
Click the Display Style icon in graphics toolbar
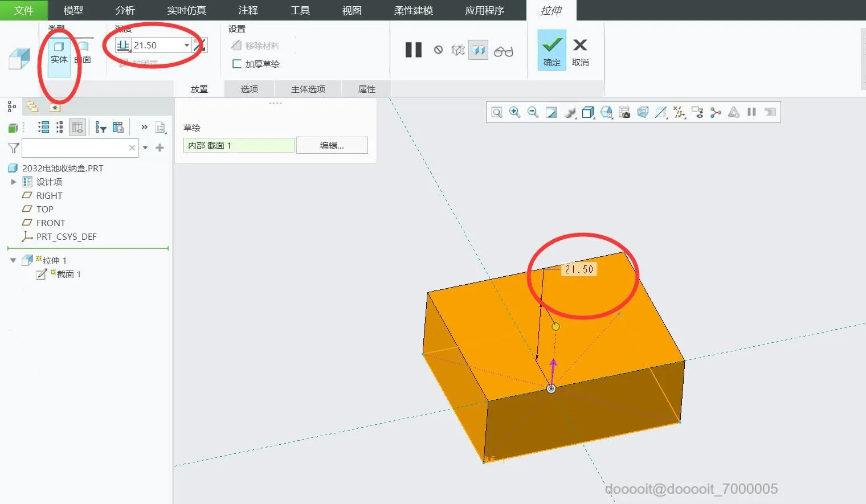point(643,112)
